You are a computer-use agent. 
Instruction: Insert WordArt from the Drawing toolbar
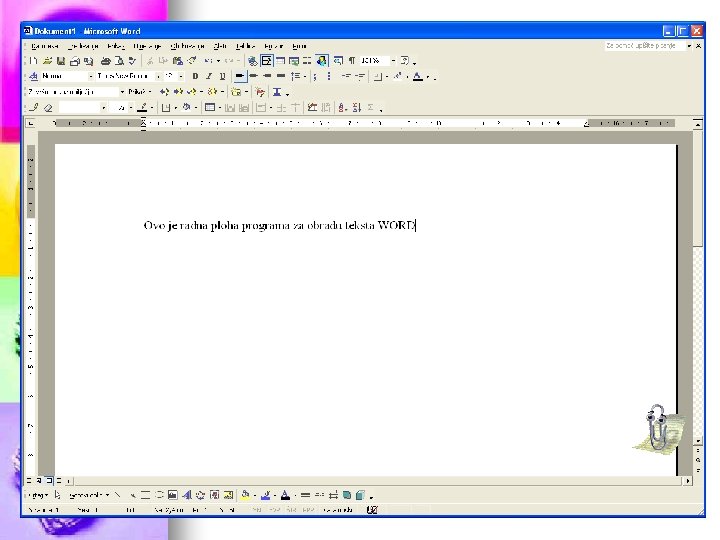[x=186, y=495]
